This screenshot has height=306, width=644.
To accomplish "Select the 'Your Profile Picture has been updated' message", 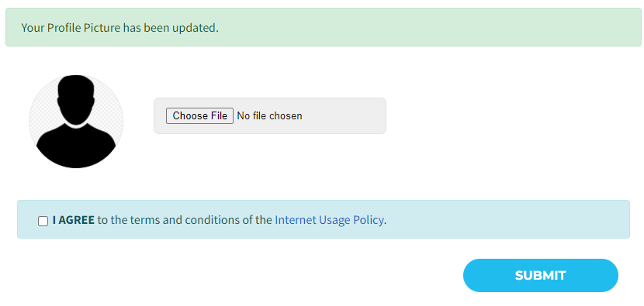I will coord(119,28).
